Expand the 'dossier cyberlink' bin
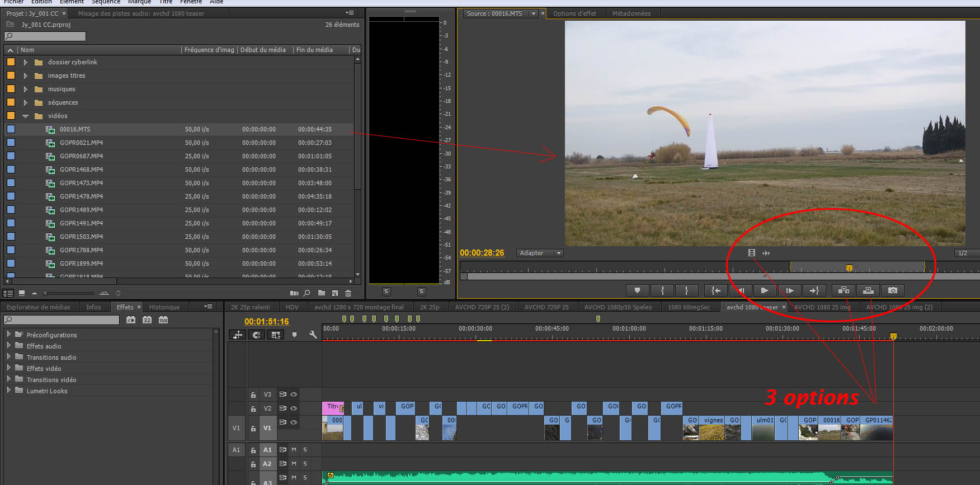Viewport: 980px width, 485px height. point(25,62)
